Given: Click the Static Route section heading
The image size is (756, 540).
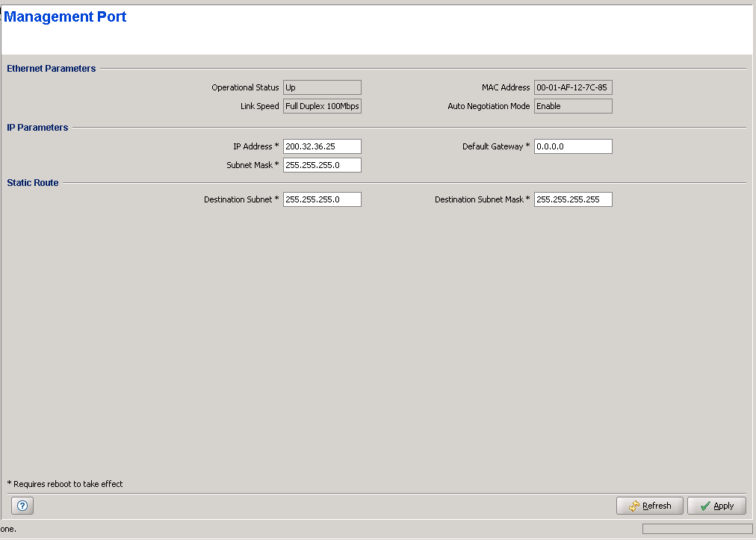Looking at the screenshot, I should [x=33, y=183].
